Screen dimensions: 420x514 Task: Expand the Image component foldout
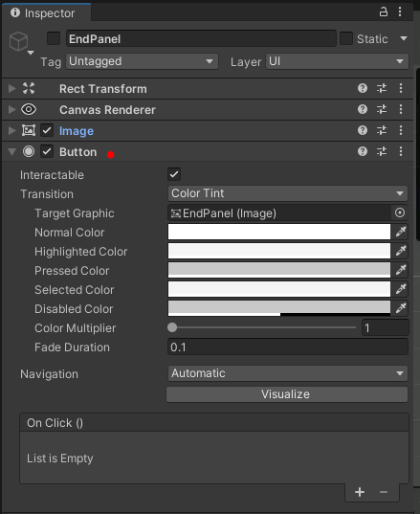(x=12, y=130)
